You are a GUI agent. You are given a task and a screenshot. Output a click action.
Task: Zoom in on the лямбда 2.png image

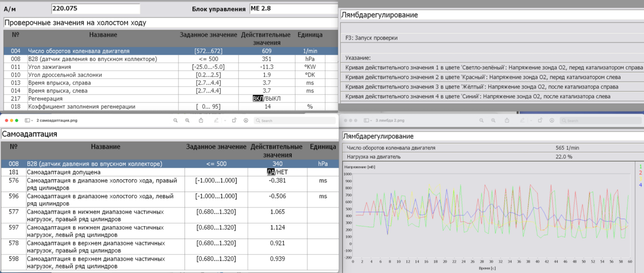[494, 121]
